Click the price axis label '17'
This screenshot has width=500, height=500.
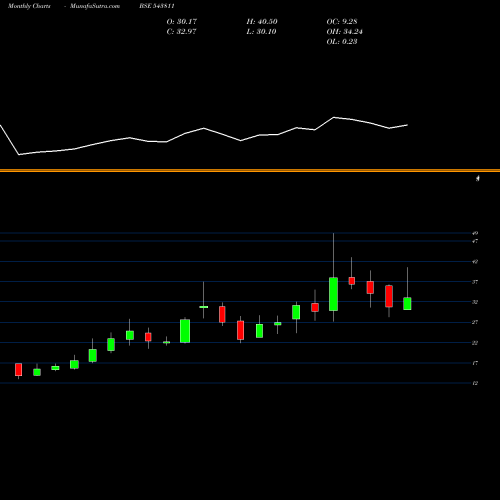tap(475, 363)
